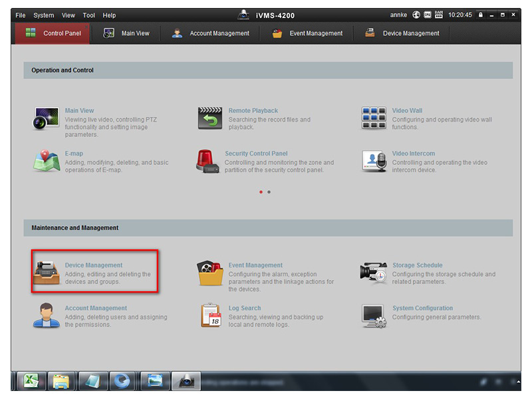The width and height of the screenshot is (532, 399).
Task: Click the Event Management title link in Maintenance section
Action: click(x=255, y=265)
